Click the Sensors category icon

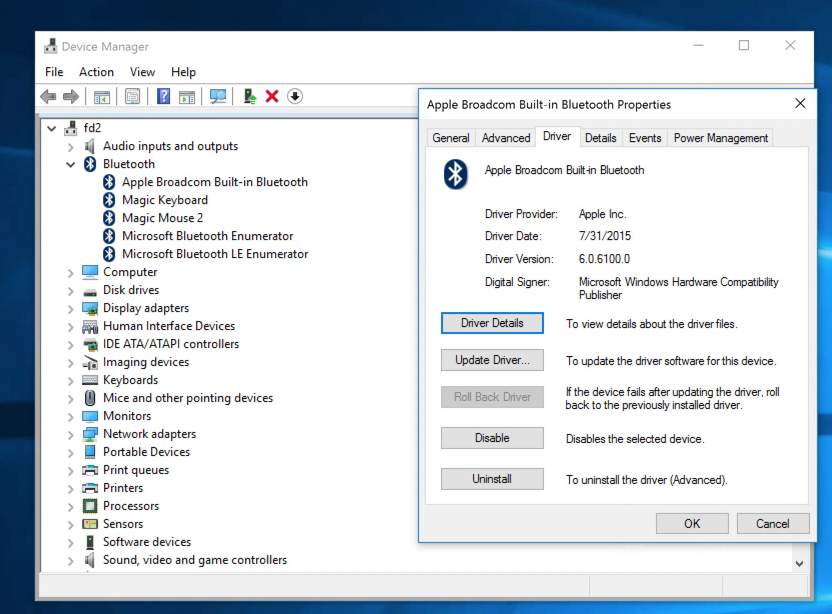point(90,524)
